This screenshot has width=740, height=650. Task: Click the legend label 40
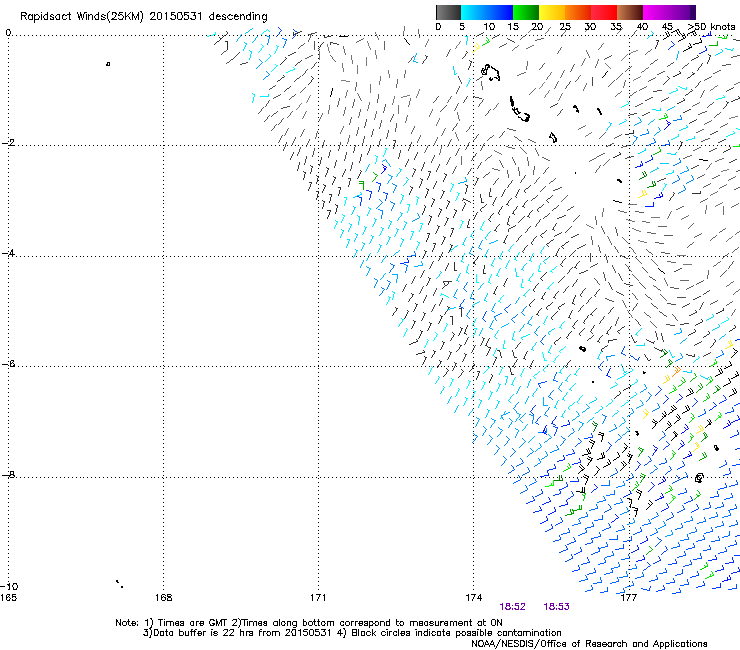(642, 27)
